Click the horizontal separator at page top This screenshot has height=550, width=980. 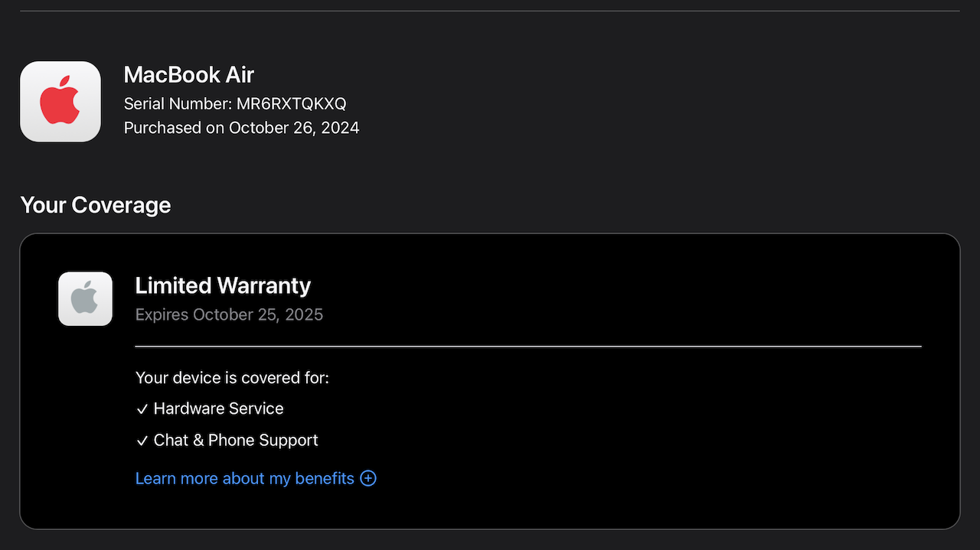click(490, 11)
